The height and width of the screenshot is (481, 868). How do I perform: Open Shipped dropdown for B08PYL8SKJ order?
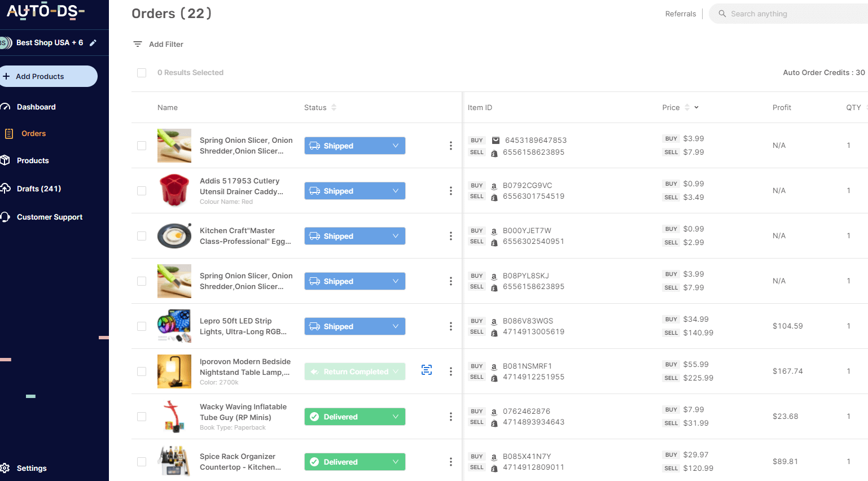tap(355, 281)
